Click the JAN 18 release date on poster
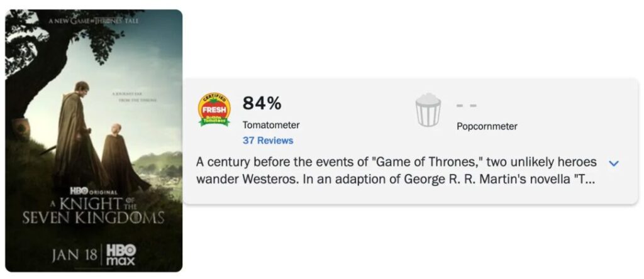This screenshot has width=644, height=279. [75, 254]
